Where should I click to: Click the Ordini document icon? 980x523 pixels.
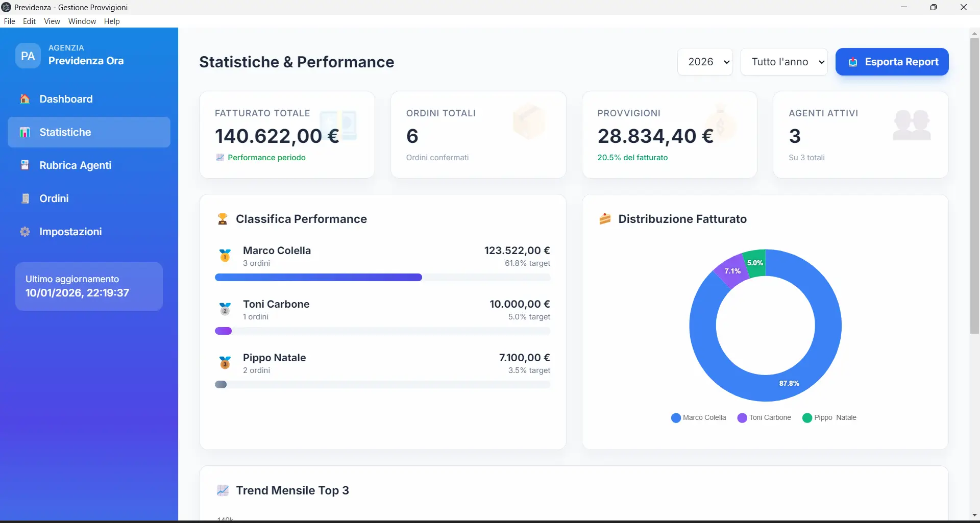coord(25,198)
